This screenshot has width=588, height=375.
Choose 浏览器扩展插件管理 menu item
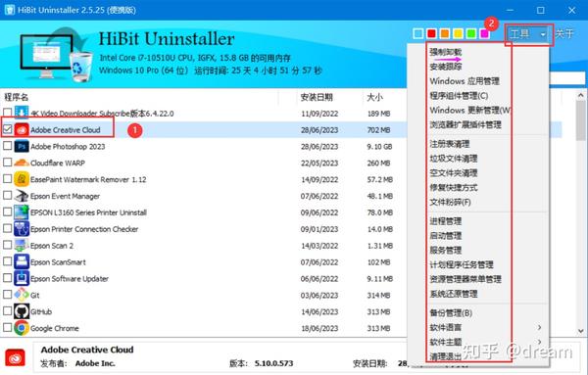click(465, 124)
